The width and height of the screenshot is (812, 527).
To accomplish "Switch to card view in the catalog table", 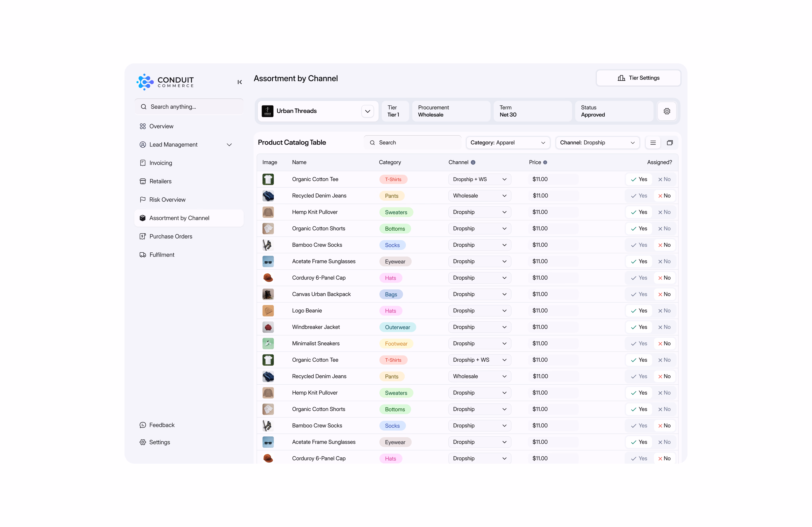I will 670,142.
